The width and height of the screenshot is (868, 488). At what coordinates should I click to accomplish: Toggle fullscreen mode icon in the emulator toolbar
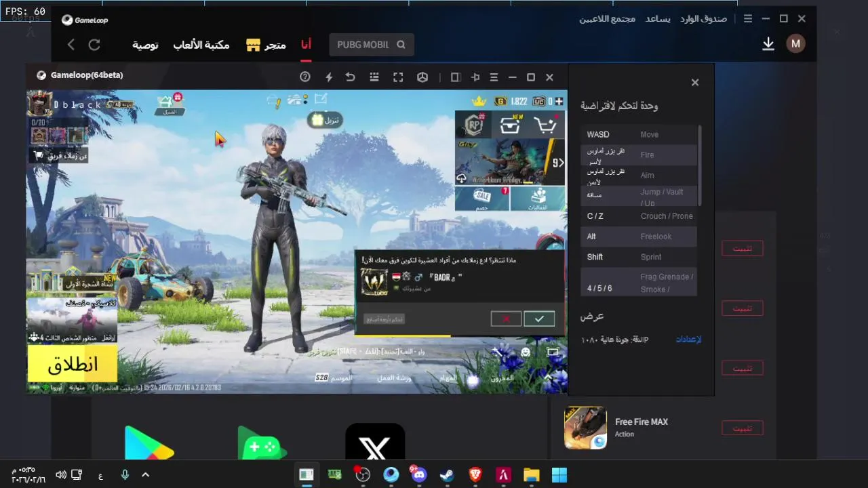point(398,77)
